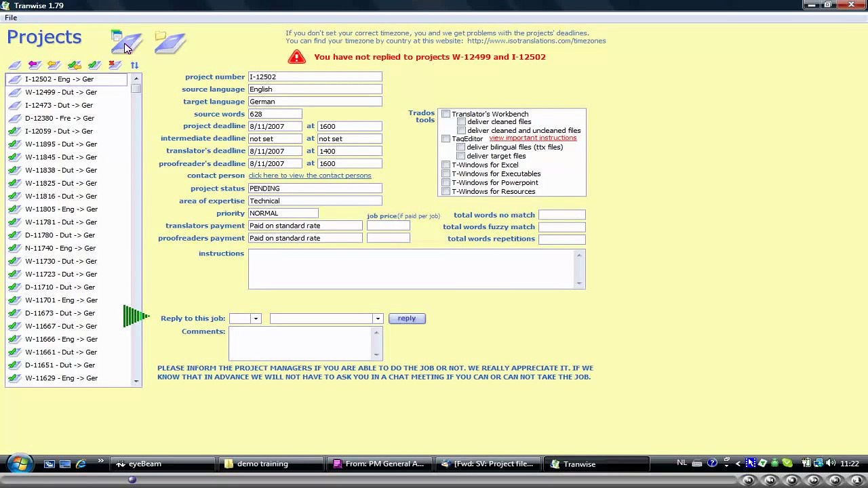
Task: Click the project status PENDING field
Action: [315, 188]
